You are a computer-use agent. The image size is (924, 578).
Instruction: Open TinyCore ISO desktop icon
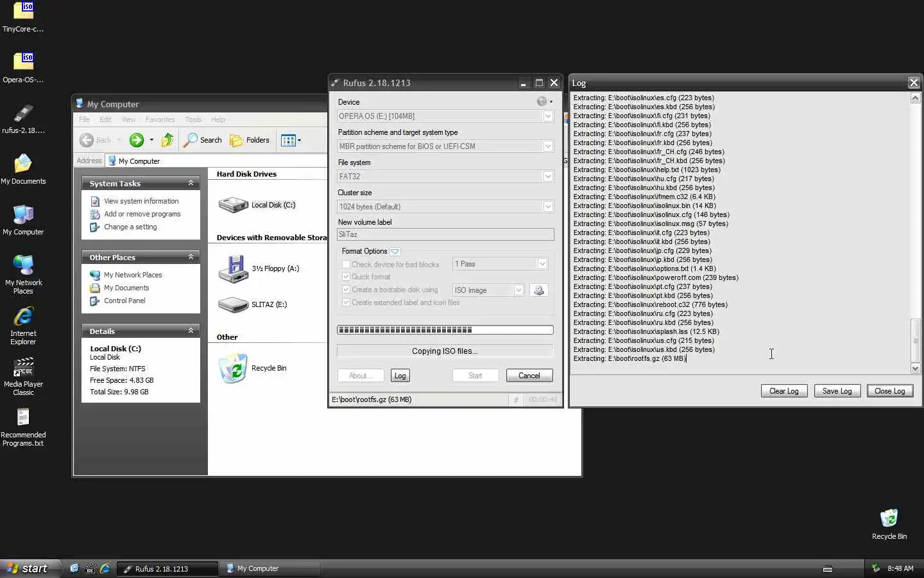tap(23, 17)
